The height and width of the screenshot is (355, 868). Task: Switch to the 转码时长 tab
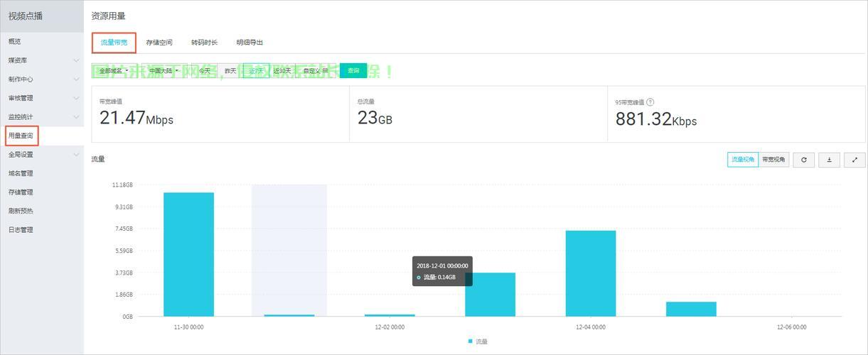click(205, 43)
